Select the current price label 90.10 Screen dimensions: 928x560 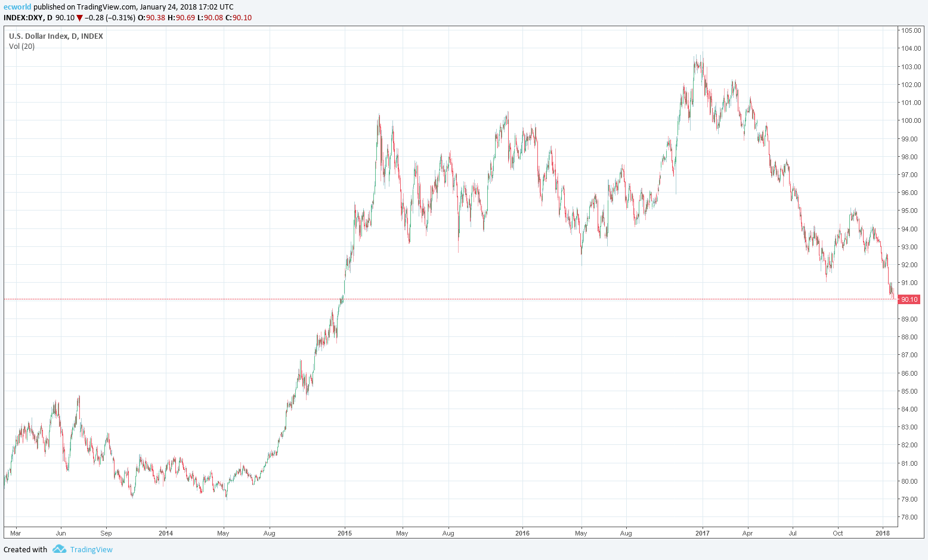[x=910, y=299]
